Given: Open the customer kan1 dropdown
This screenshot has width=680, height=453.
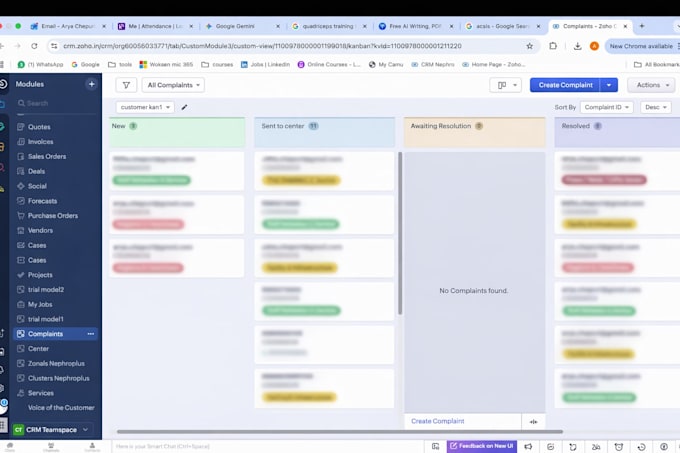Looking at the screenshot, I should 145,107.
